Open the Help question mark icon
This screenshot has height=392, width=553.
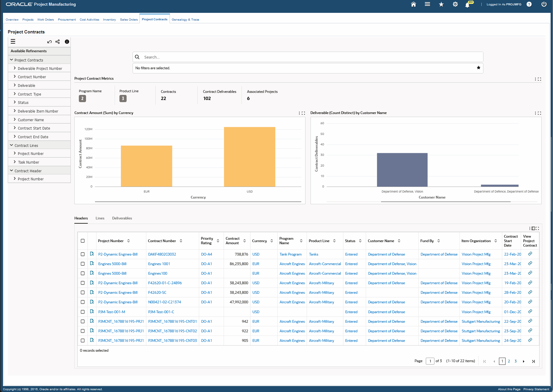(529, 4)
